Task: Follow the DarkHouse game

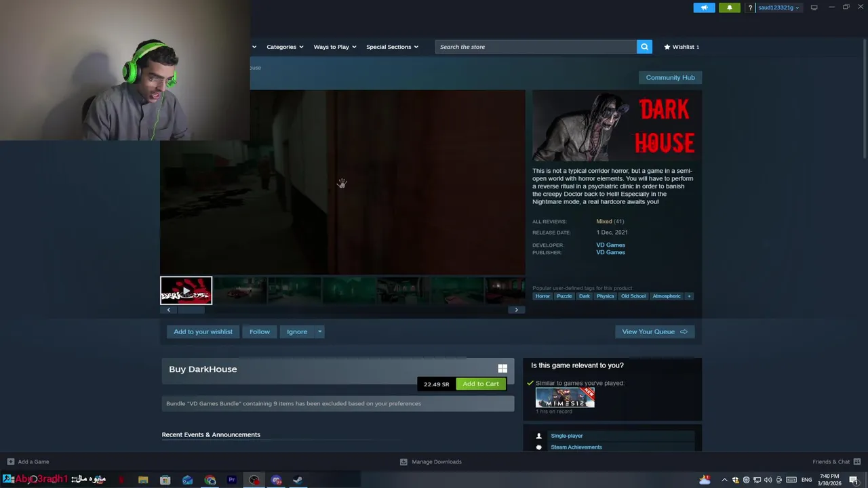Action: 259,331
